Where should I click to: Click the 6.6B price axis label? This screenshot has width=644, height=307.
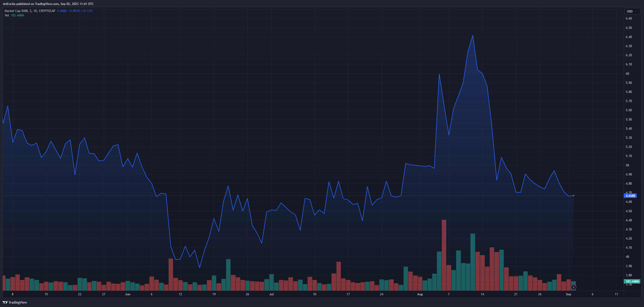pyautogui.click(x=629, y=18)
